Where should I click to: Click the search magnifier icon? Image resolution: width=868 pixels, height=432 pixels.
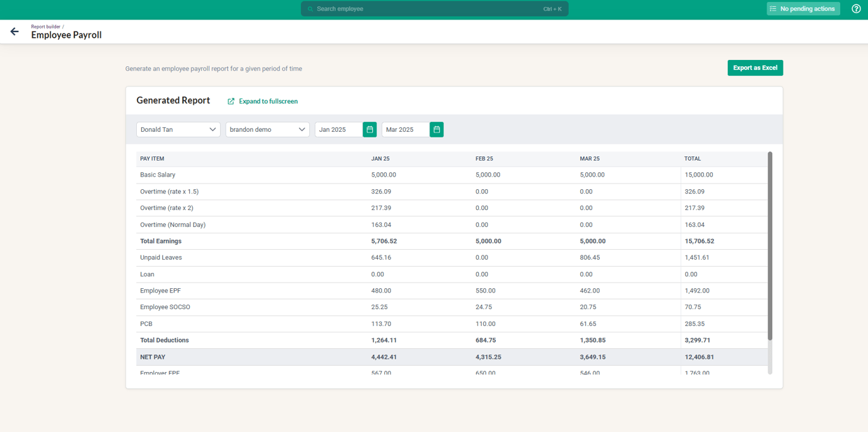(x=310, y=8)
